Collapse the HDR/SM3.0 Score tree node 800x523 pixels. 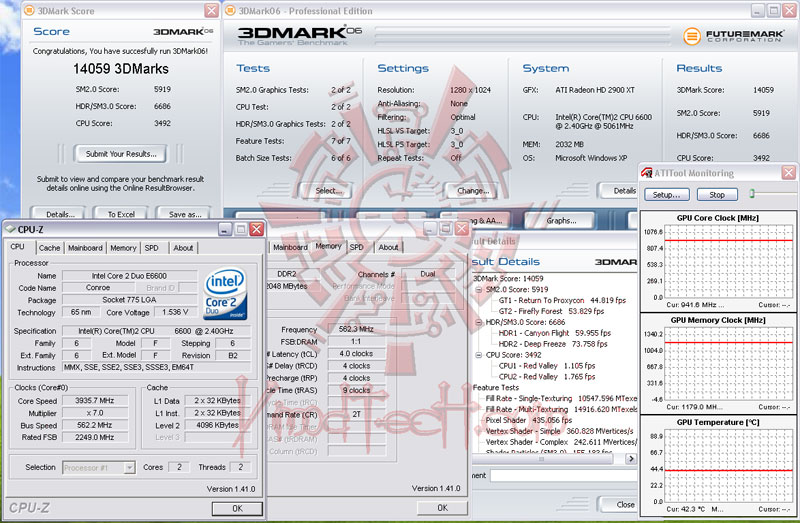point(479,322)
